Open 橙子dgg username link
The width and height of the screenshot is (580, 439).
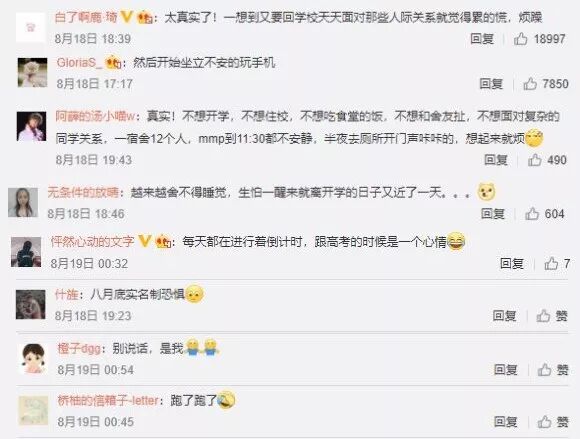coord(79,348)
